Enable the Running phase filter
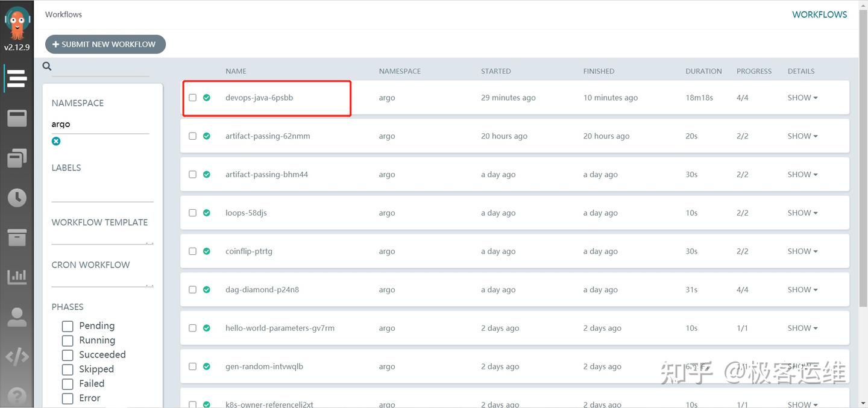Image resolution: width=868 pixels, height=408 pixels. click(67, 340)
